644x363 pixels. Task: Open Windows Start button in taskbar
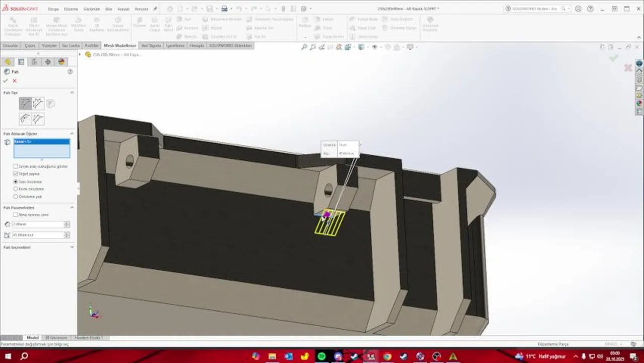(x=8, y=356)
